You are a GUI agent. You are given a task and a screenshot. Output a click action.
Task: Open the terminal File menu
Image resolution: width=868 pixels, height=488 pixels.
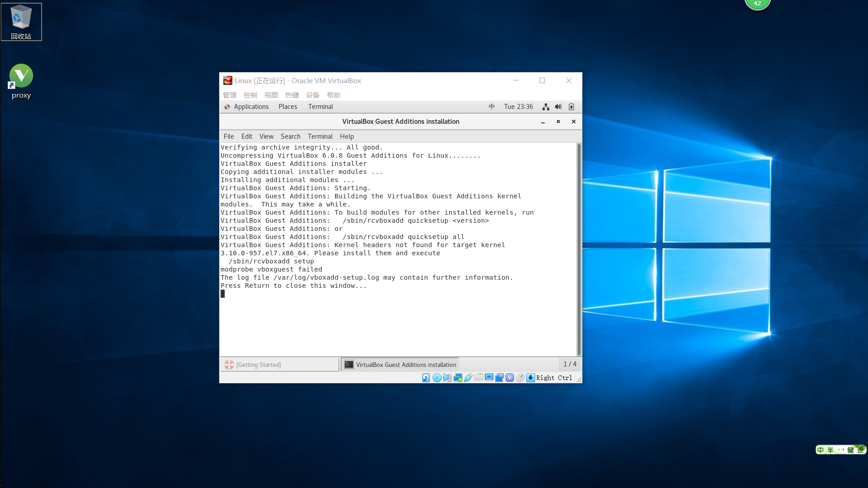click(229, 136)
